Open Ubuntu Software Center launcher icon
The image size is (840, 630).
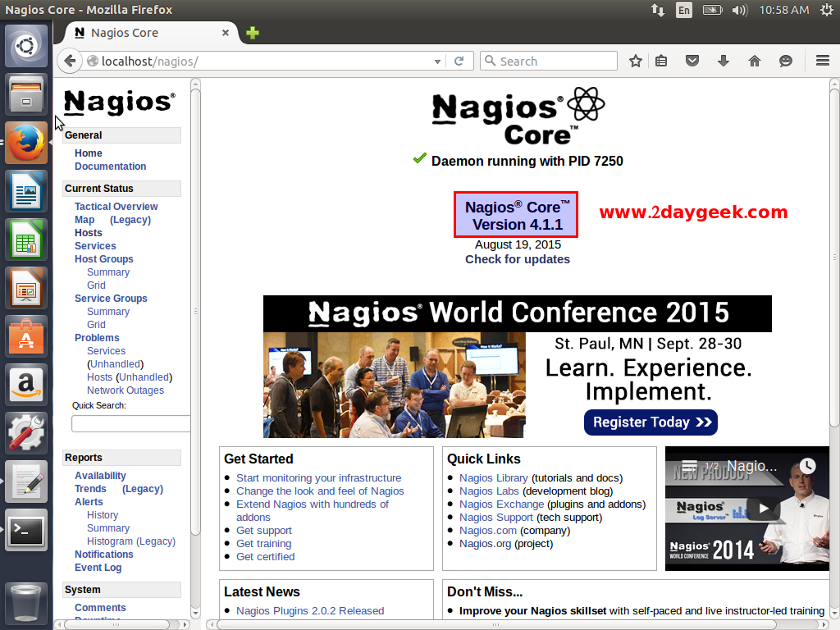26,336
